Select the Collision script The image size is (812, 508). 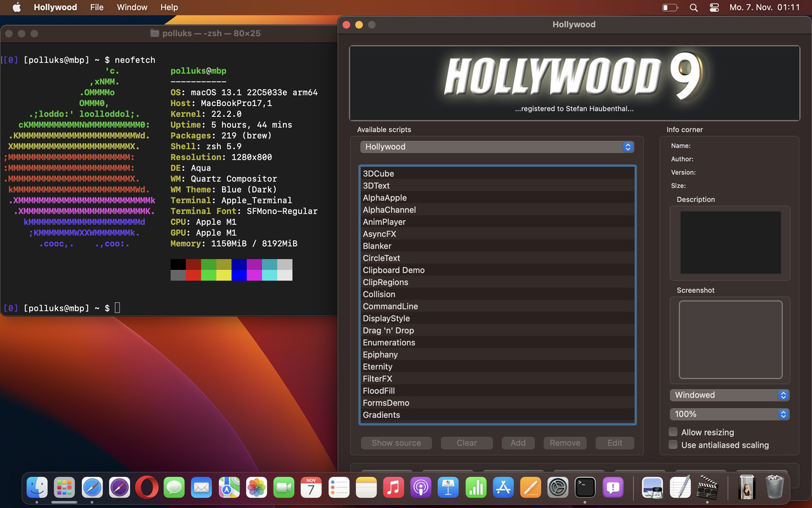click(497, 294)
